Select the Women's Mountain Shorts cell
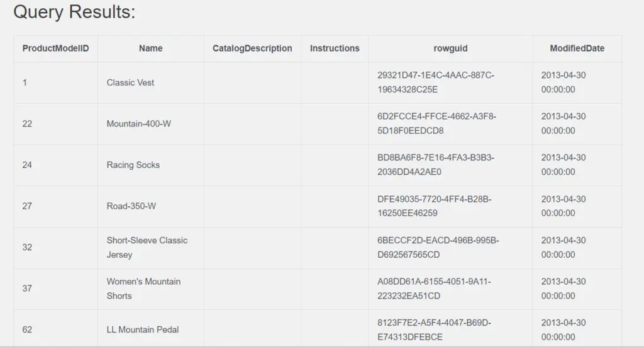This screenshot has width=644, height=347. click(151, 289)
